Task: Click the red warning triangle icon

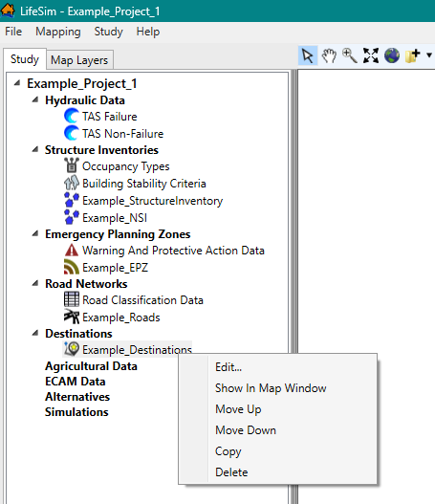Action: point(72,250)
